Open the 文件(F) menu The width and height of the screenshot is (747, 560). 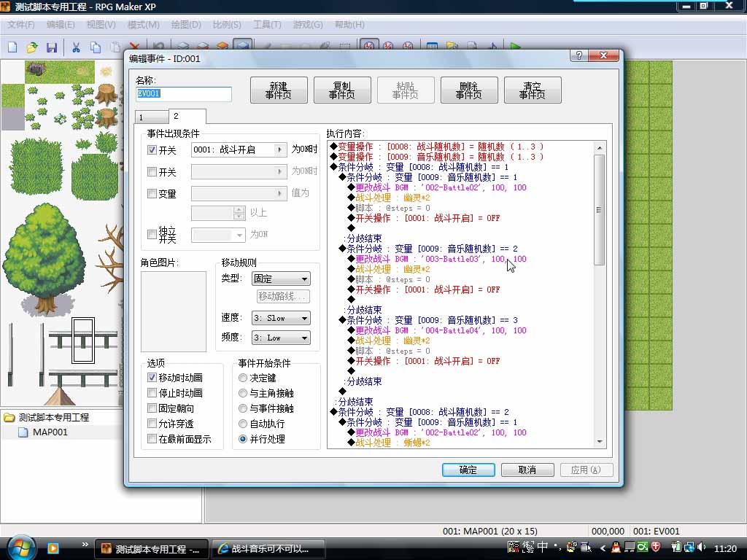tap(20, 24)
